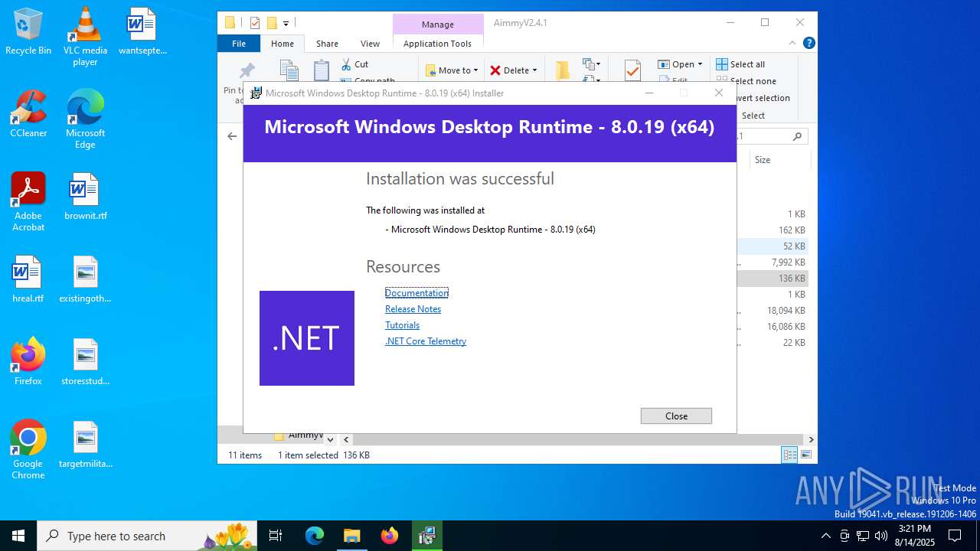Close the installer with the Close button
980x551 pixels.
pos(676,416)
